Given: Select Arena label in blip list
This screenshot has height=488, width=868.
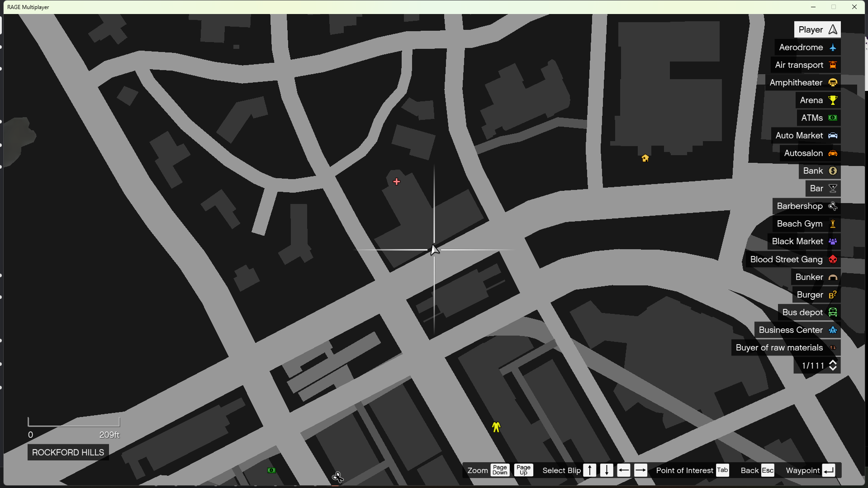Looking at the screenshot, I should pos(811,100).
